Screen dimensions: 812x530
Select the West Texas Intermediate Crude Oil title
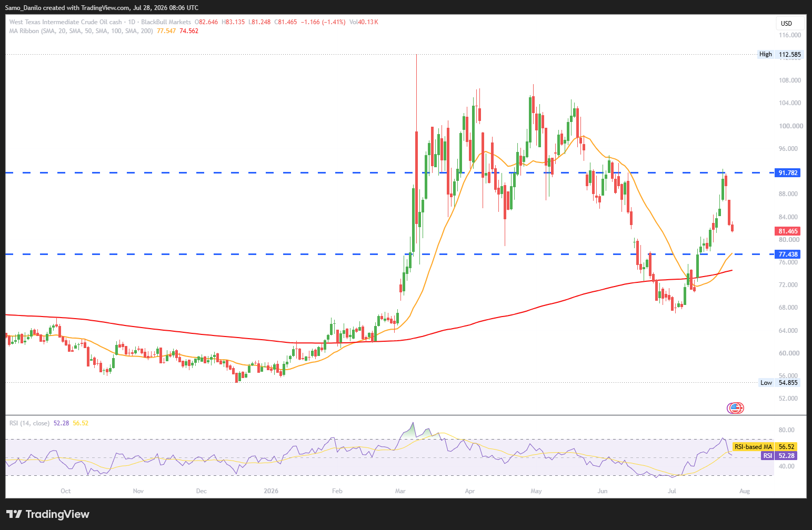pyautogui.click(x=66, y=22)
